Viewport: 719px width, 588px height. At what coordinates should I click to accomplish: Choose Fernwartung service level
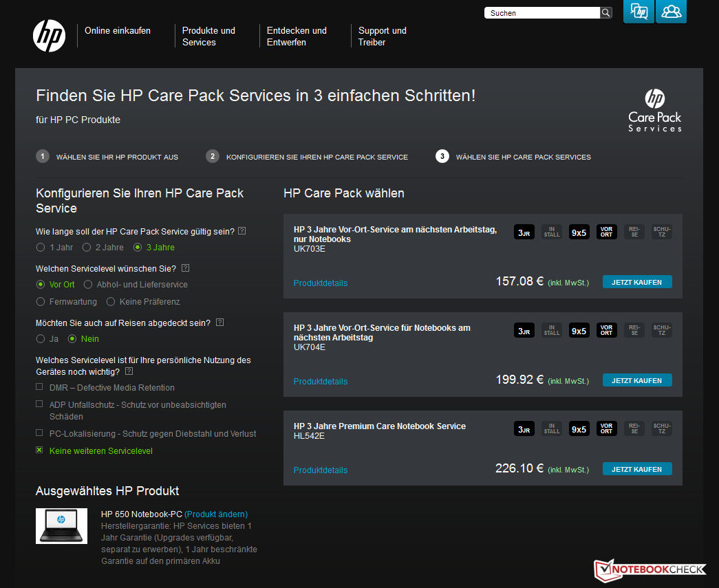pyautogui.click(x=41, y=301)
